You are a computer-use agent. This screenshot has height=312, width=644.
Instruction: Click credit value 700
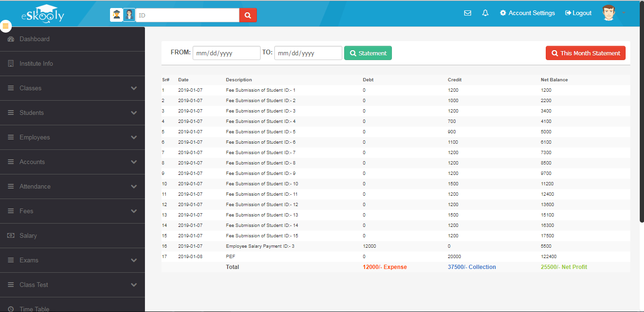click(x=451, y=121)
